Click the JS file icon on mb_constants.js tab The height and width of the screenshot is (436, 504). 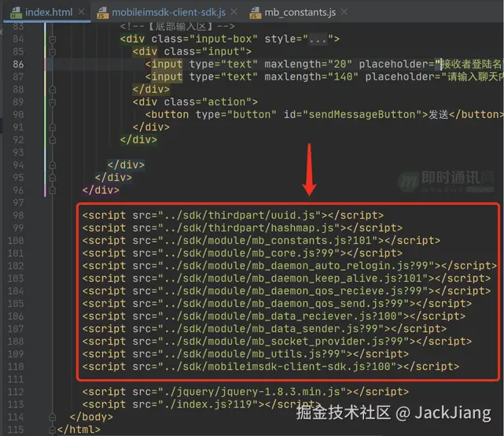256,13
